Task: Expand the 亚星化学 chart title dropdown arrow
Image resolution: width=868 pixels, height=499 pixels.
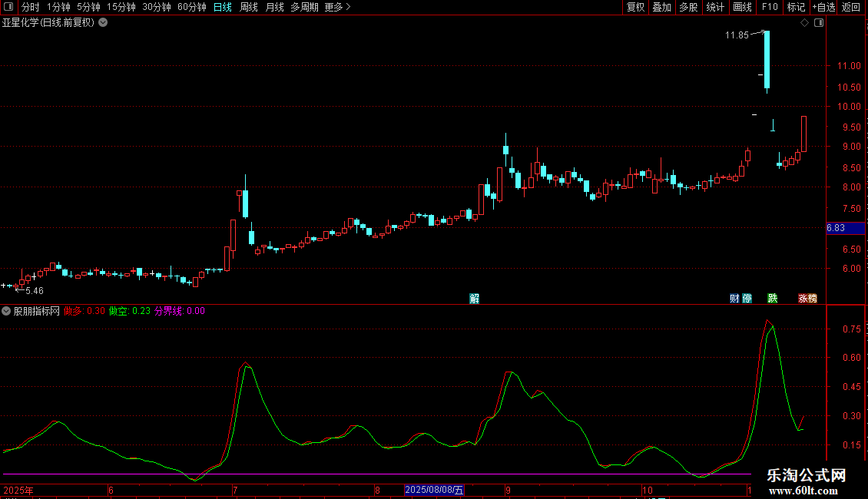Action: click(103, 23)
